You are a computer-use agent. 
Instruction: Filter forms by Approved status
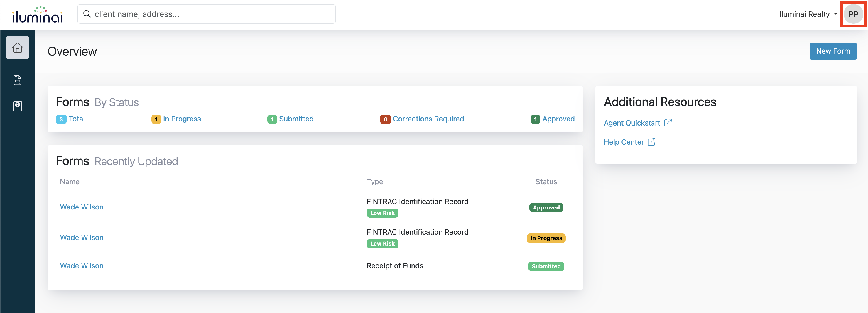[558, 119]
